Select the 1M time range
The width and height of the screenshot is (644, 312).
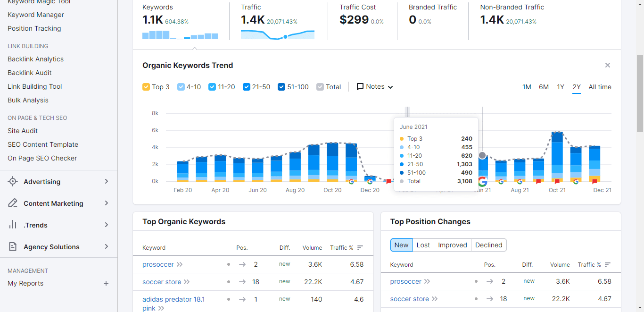[x=527, y=87]
